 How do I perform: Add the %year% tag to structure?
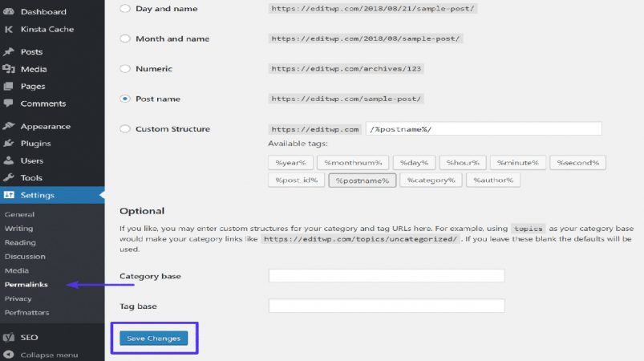pyautogui.click(x=290, y=163)
